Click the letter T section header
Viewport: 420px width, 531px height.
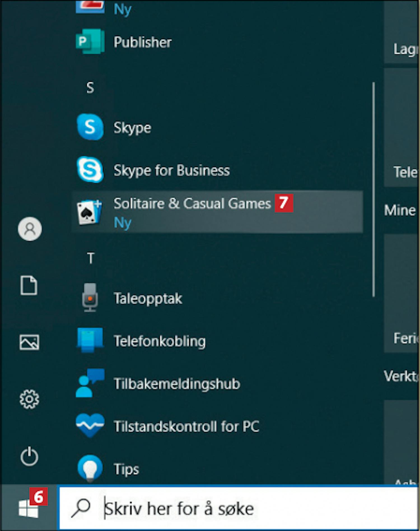pyautogui.click(x=90, y=258)
